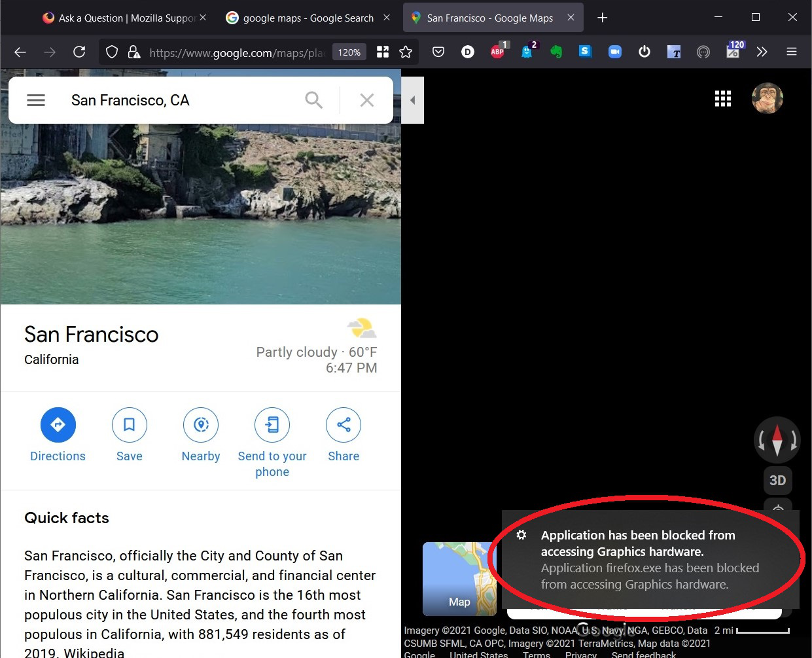Save San Francisco with bookmark icon
812x658 pixels.
(x=129, y=425)
